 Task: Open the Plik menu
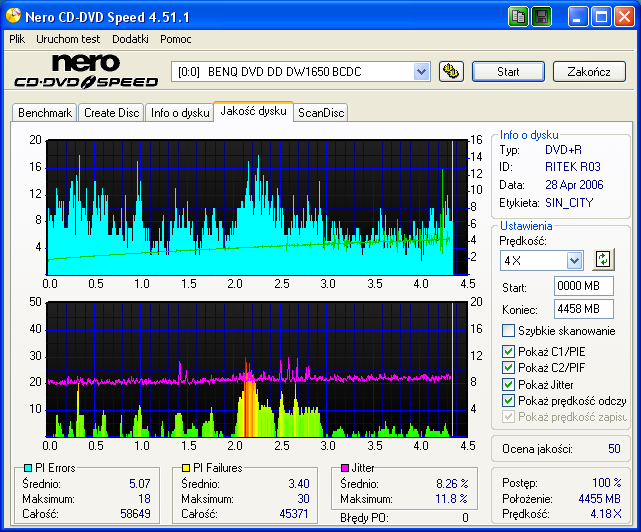point(17,39)
